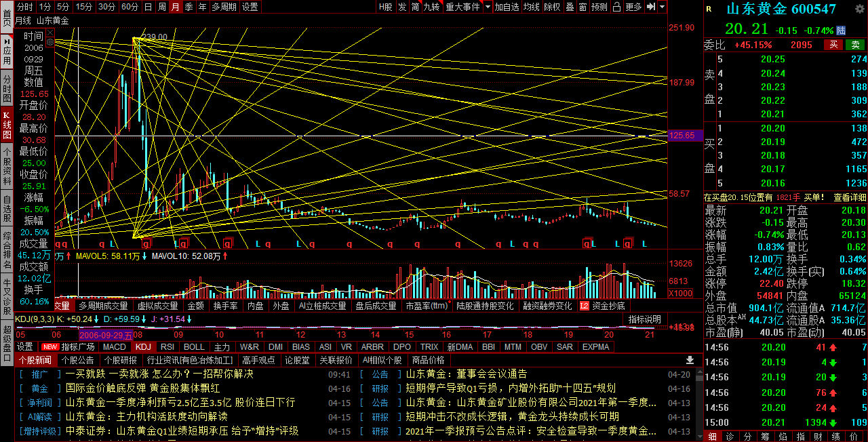Click the red 买 buy button
This screenshot has width=868, height=442.
pos(833,45)
